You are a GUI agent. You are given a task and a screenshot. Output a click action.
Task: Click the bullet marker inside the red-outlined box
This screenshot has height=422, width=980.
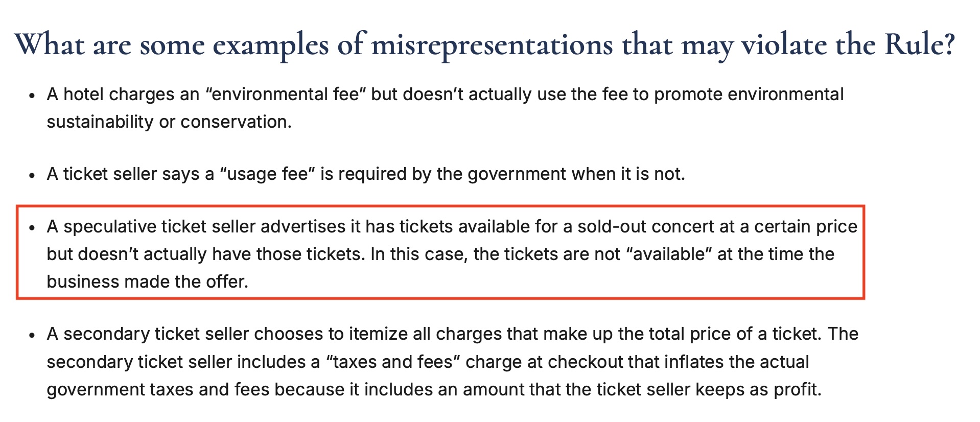pyautogui.click(x=32, y=228)
